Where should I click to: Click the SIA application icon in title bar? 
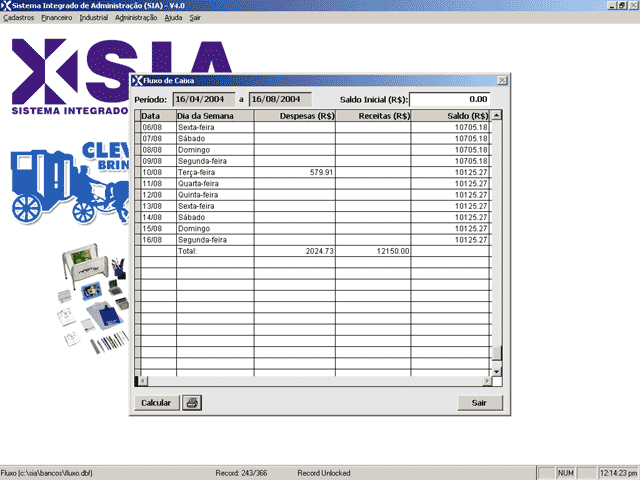(x=7, y=6)
